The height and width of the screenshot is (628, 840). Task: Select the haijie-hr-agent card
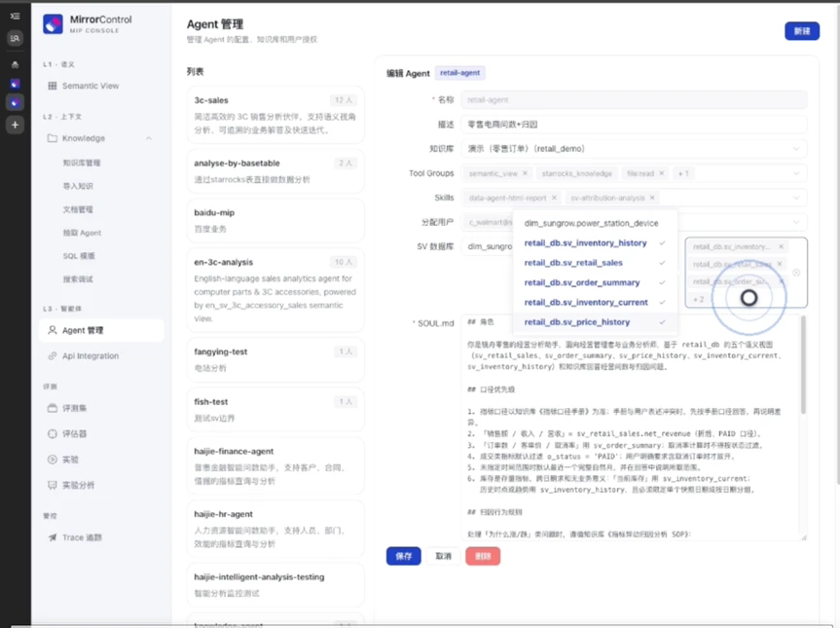tap(275, 529)
